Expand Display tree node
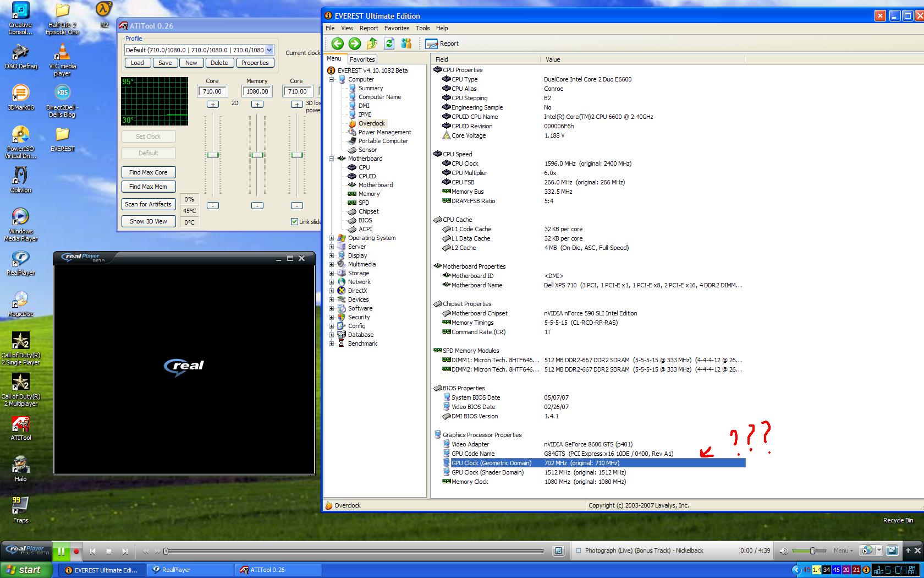Image resolution: width=924 pixels, height=578 pixels. (331, 255)
